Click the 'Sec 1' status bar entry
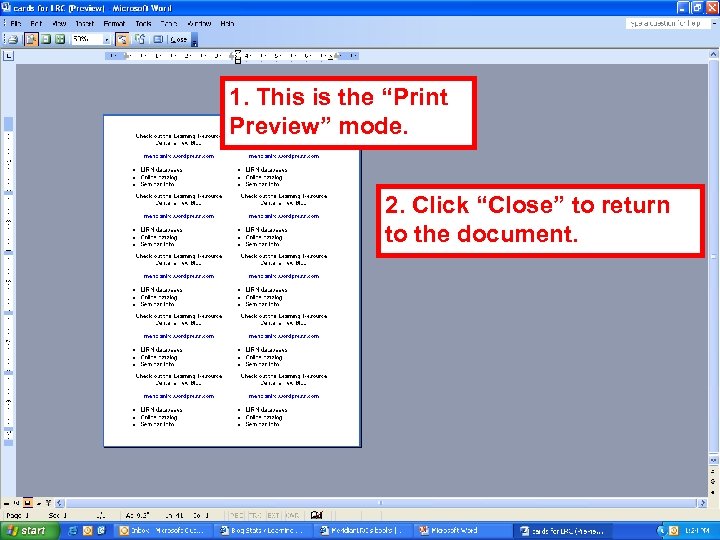 57,516
